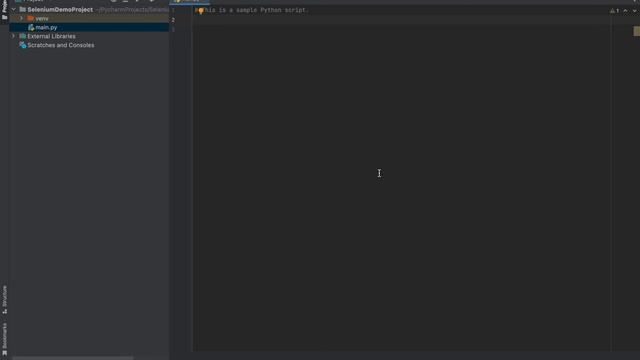The width and height of the screenshot is (640, 360).
Task: Click the project tree horizontal scrollbar
Action: point(73,358)
